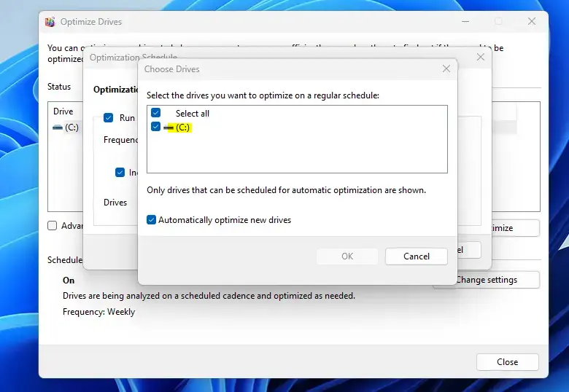
Task: Click the Close button in Optimize Drives
Action: [x=507, y=362]
